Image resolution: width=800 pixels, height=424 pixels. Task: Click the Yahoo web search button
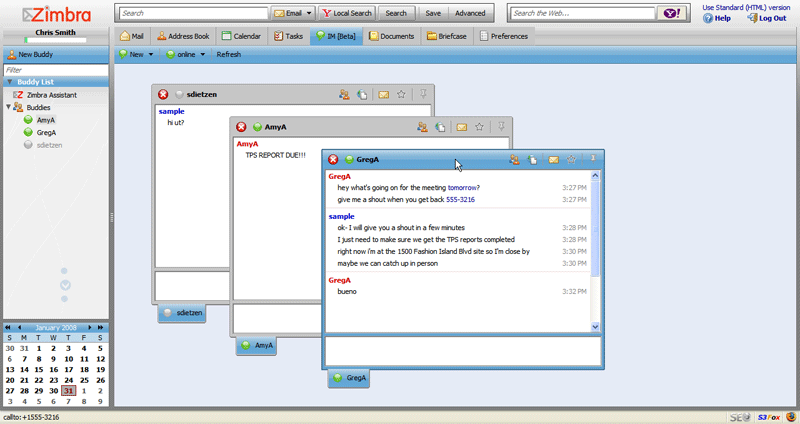pos(672,13)
